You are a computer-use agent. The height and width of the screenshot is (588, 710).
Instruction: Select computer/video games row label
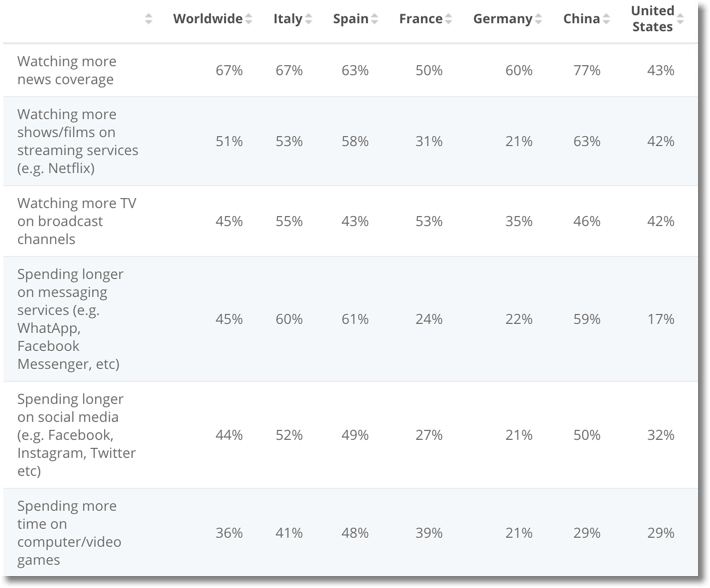(x=69, y=533)
